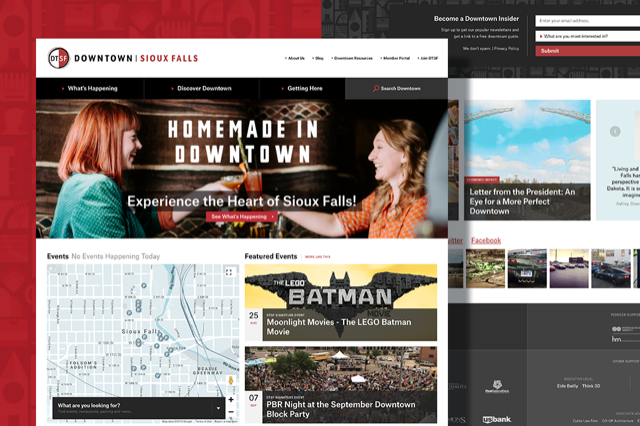This screenshot has width=640, height=426.
Task: Open Getting Here menu
Action: click(x=302, y=88)
